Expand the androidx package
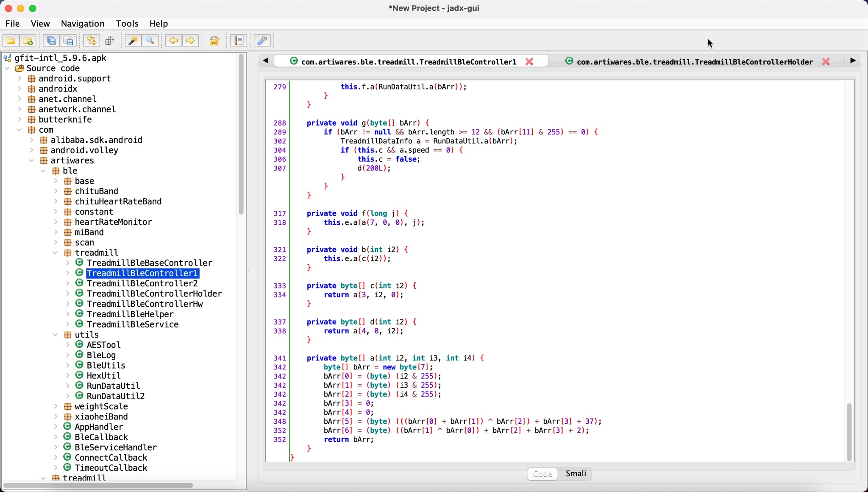The image size is (868, 492). 19,89
